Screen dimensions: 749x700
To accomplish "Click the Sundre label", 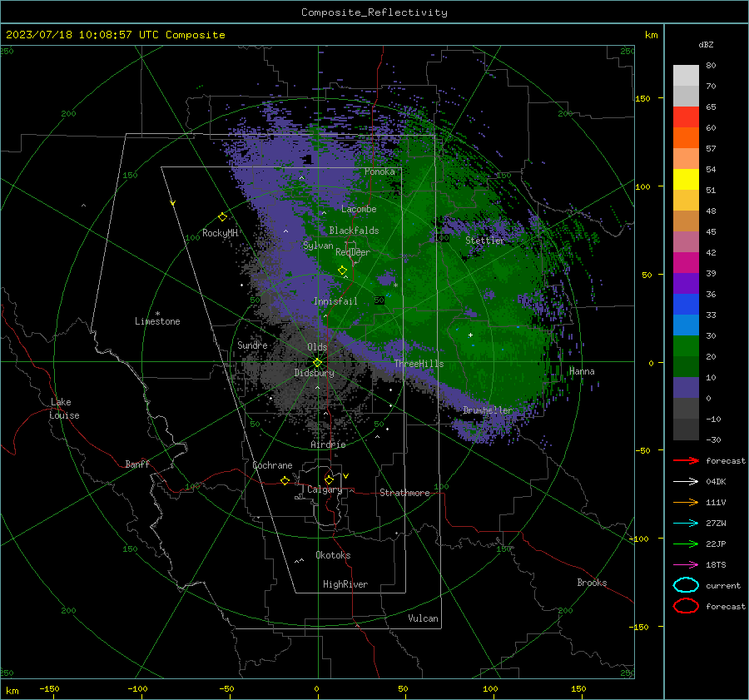I will 252,345.
